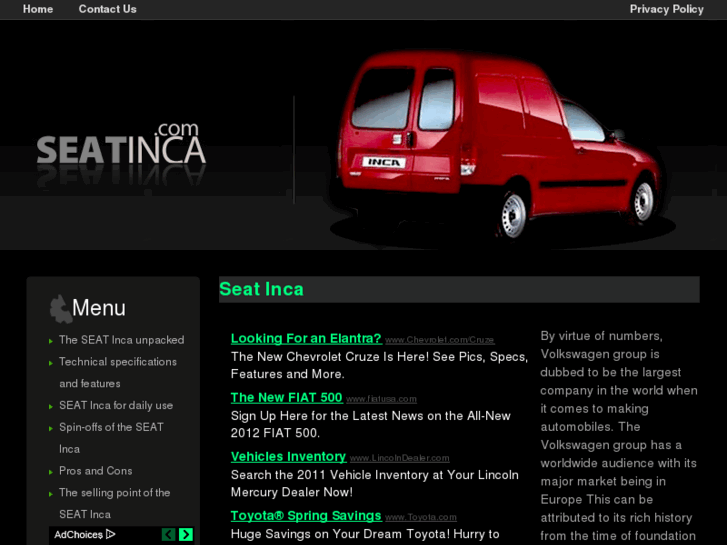The image size is (727, 545).
Task: Show previous ad with left arrow
Action: click(169, 534)
